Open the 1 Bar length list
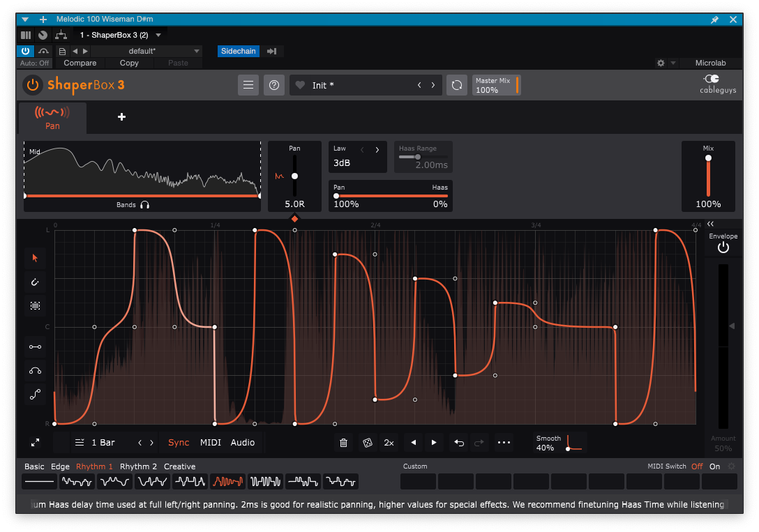Image resolution: width=759 pixels, height=532 pixels. 95,443
